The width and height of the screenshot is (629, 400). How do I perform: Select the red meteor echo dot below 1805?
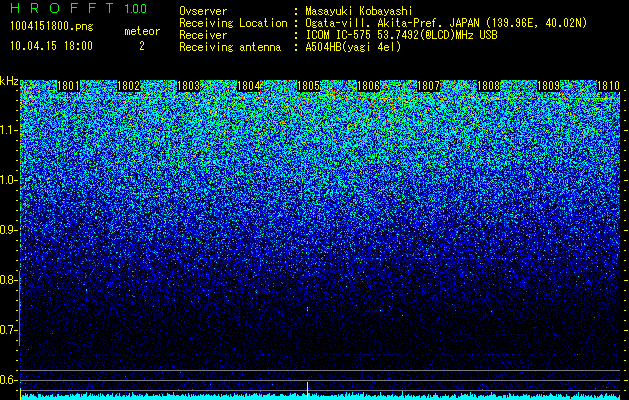point(308,309)
